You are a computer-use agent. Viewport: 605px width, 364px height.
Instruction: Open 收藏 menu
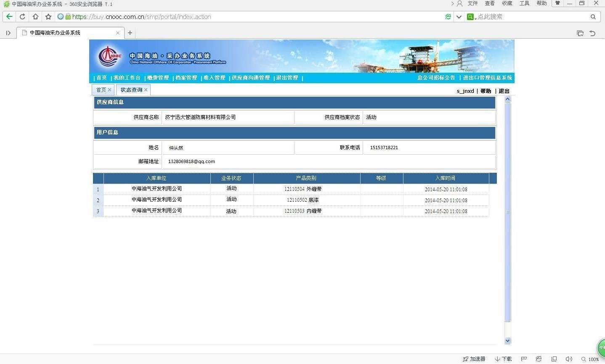point(507,3)
